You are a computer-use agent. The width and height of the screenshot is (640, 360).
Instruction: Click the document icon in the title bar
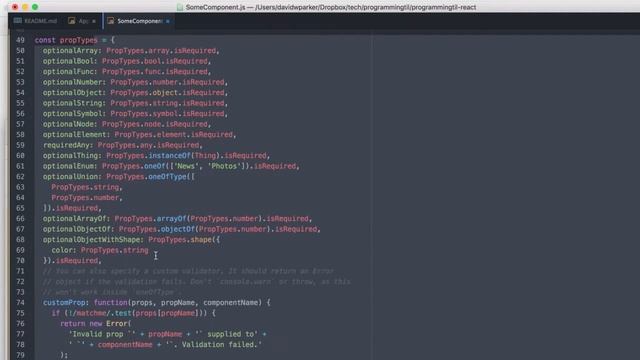[x=180, y=7]
